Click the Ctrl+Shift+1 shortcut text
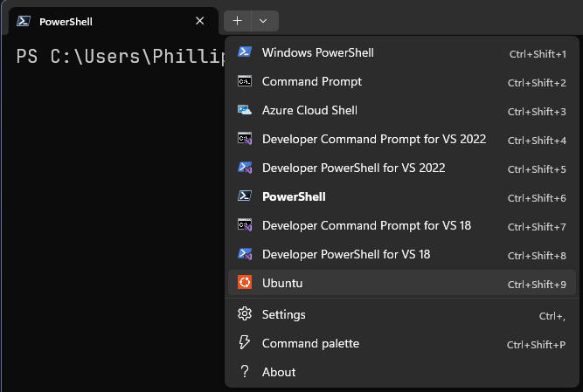583x392 pixels. coord(538,54)
